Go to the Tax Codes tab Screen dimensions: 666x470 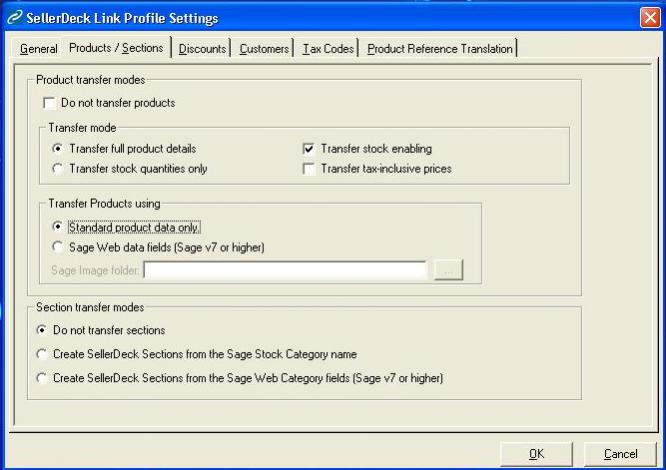(329, 49)
